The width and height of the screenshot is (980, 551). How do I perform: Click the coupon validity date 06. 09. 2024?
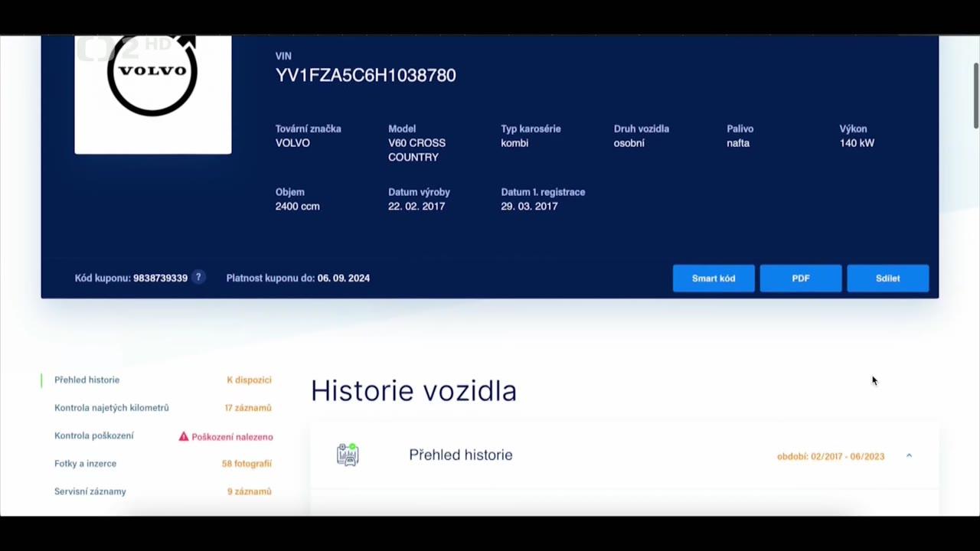pyautogui.click(x=344, y=278)
